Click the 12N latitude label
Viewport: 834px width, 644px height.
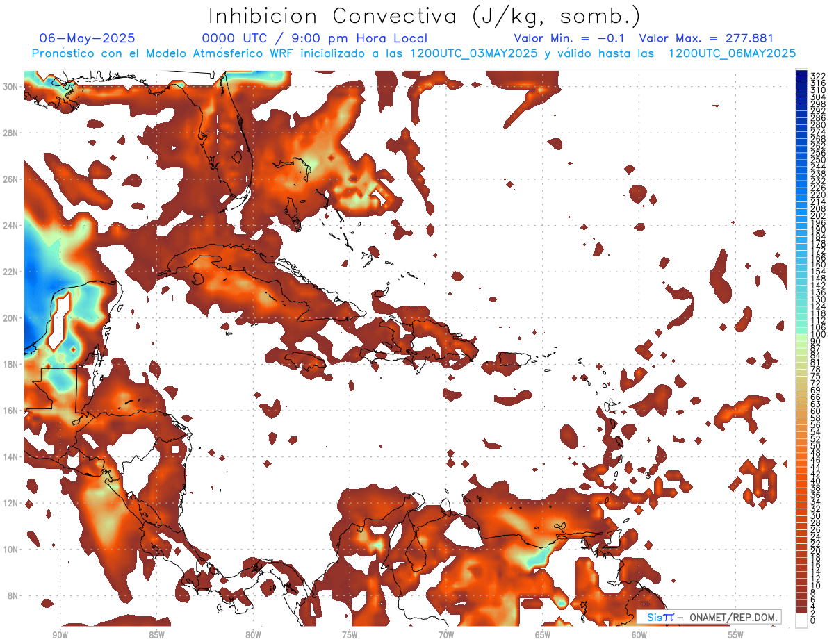[x=11, y=503]
